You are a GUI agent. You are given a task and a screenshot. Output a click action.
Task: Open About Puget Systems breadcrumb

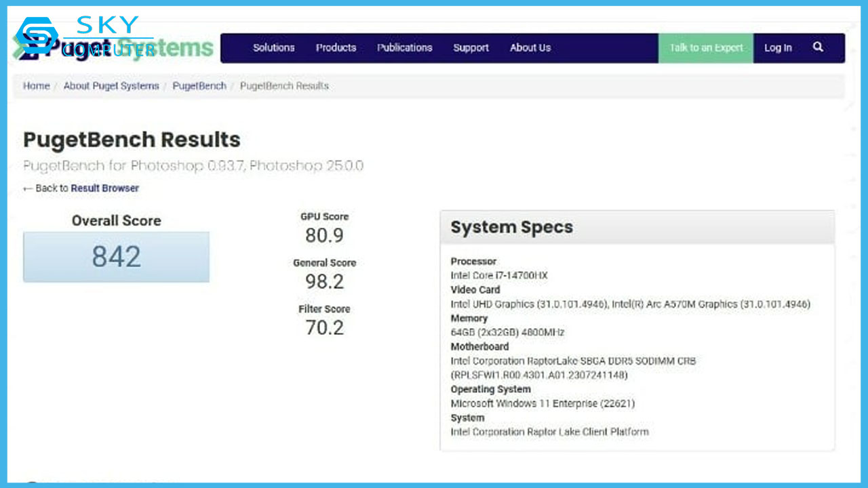click(x=111, y=86)
